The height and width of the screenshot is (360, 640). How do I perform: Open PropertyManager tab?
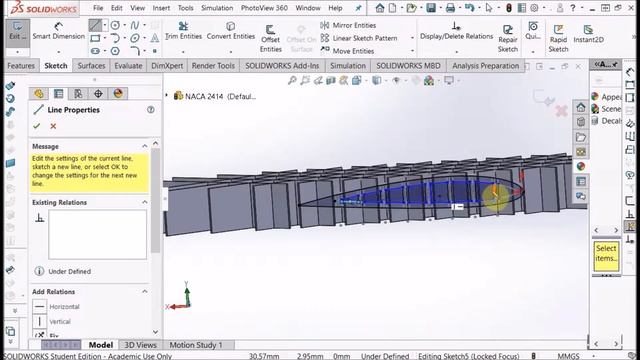tap(59, 94)
